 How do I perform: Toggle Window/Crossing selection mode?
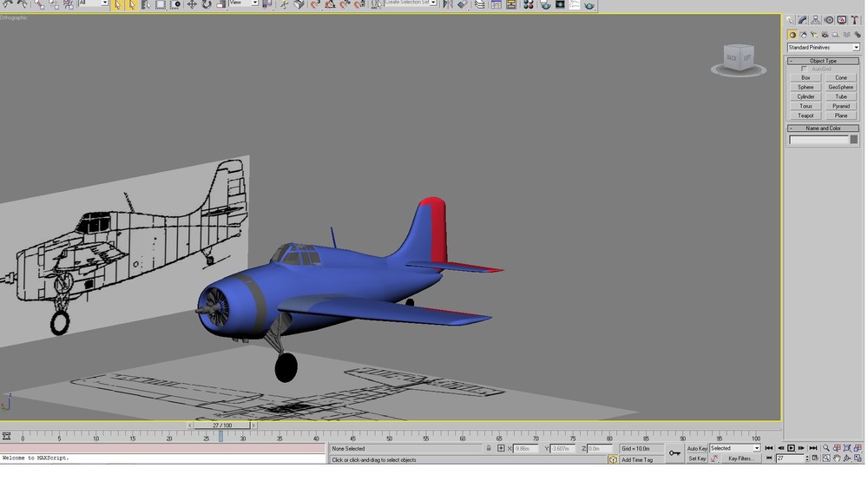point(174,4)
